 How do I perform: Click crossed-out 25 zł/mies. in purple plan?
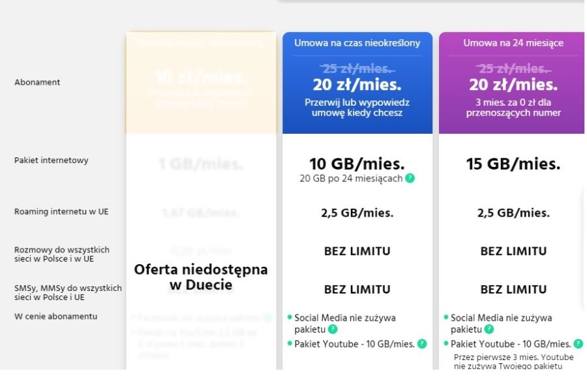click(x=513, y=68)
